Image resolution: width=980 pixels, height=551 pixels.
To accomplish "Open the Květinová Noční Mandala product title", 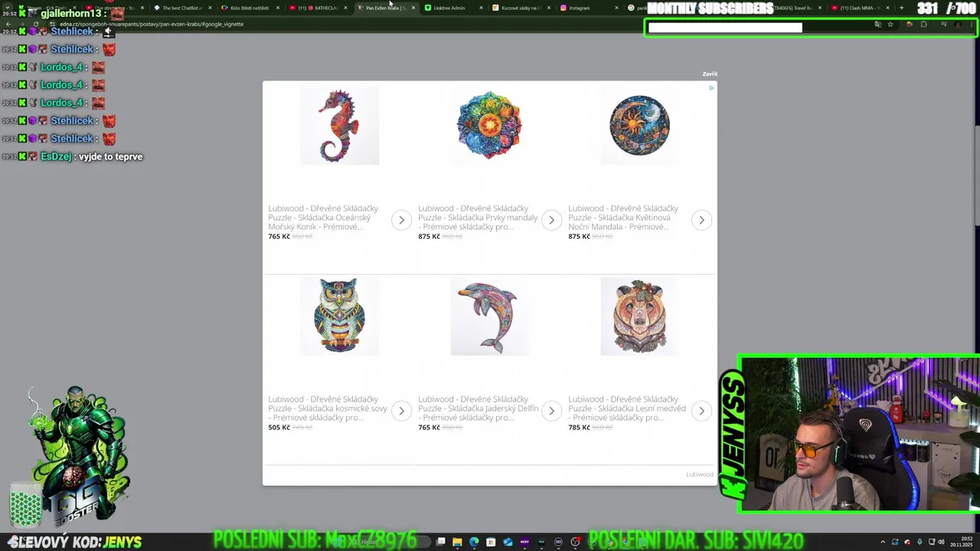I will [x=623, y=217].
